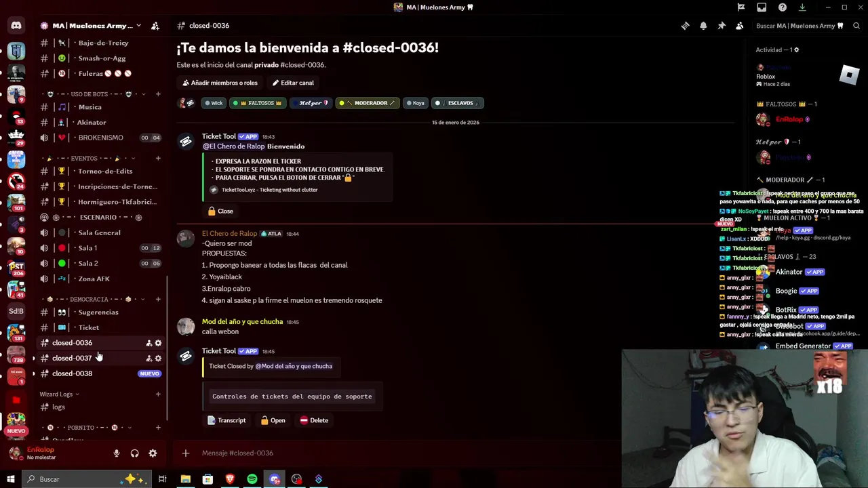Open user settings gear at bottom
The height and width of the screenshot is (488, 868).
click(x=153, y=453)
